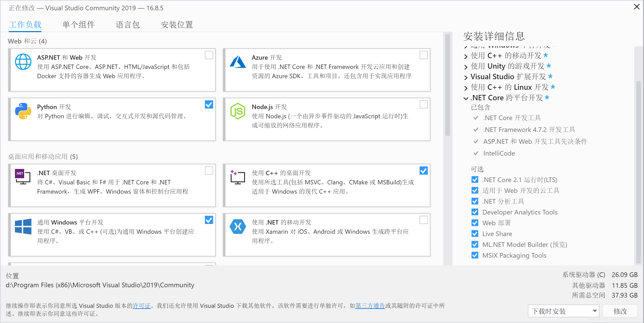Select the ASP.NET 和 Web 开发 globe icon
This screenshot has height=323, width=644.
(23, 61)
